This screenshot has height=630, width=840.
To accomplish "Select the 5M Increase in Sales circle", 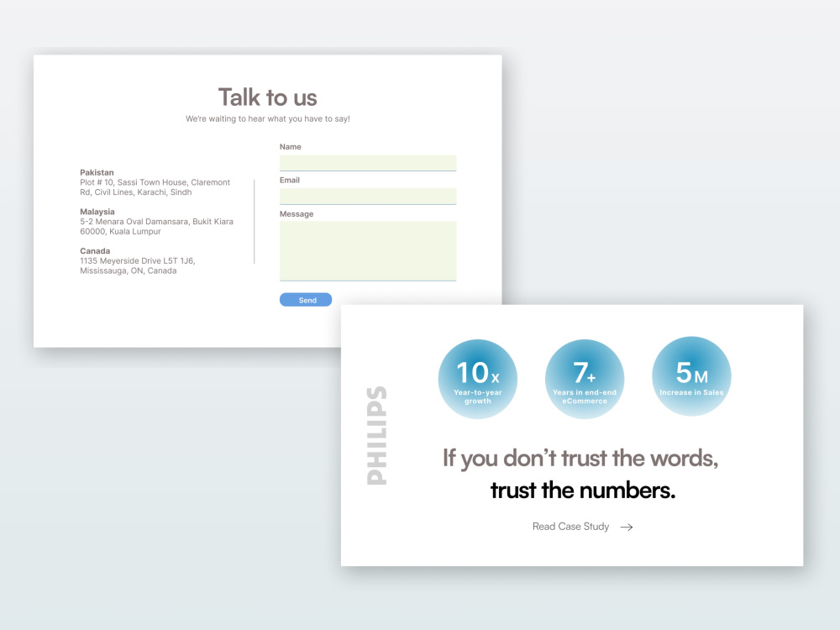I will tap(691, 376).
